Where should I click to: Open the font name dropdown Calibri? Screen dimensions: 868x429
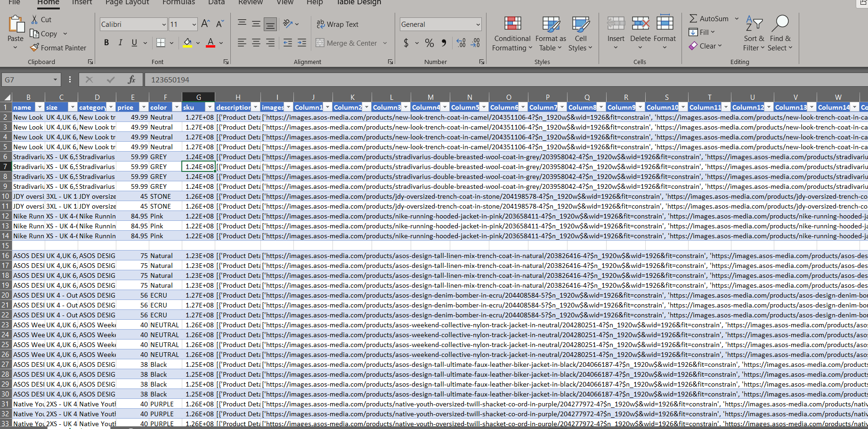(164, 24)
